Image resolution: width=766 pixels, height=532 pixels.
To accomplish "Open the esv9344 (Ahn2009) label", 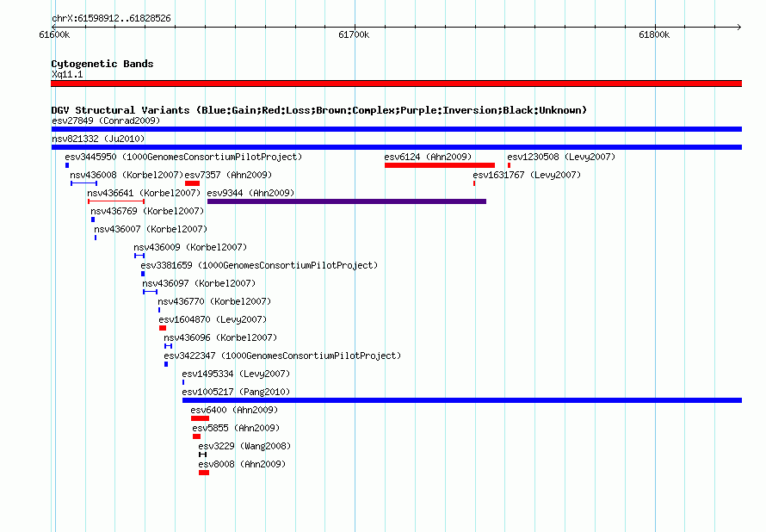I will (x=250, y=193).
